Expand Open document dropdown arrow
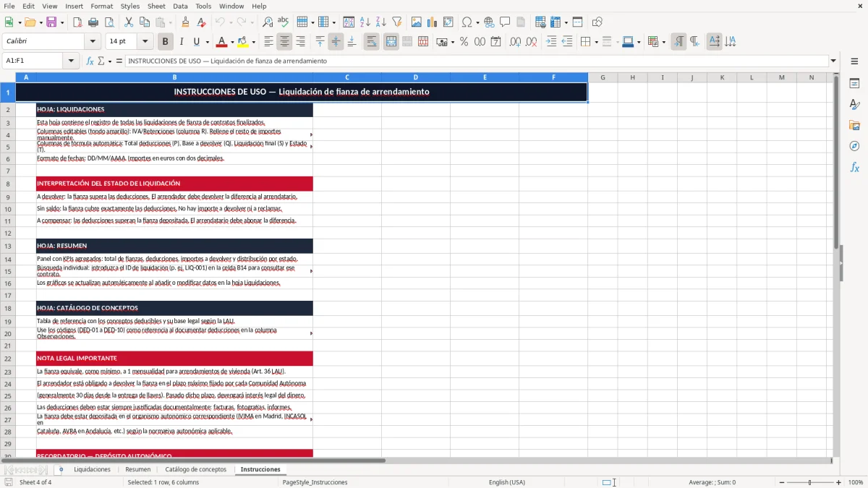This screenshot has height=488, width=868. coord(39,22)
